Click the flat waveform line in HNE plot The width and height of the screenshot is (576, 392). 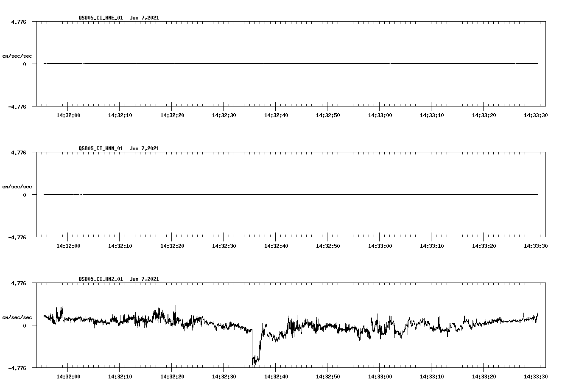(291, 64)
